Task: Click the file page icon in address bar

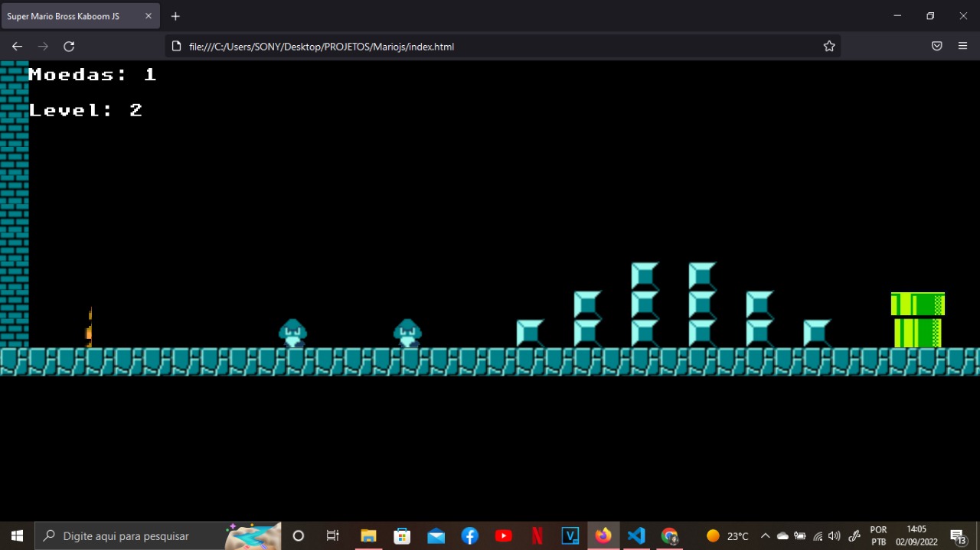Action: pos(176,47)
